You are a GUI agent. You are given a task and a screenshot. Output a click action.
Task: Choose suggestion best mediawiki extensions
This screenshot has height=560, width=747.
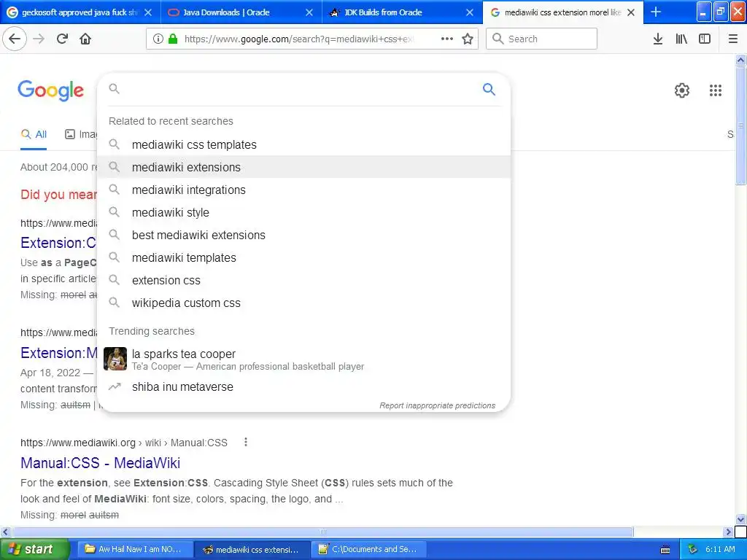[303, 236]
